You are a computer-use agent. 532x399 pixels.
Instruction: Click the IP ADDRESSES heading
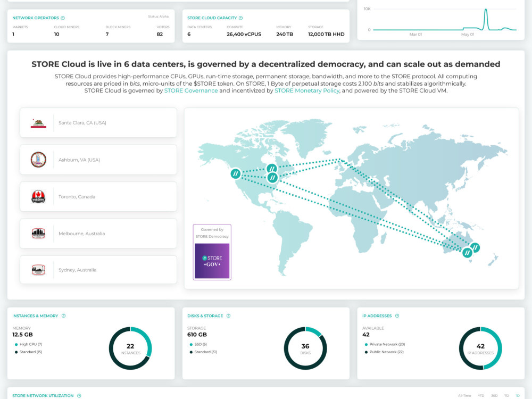click(x=377, y=316)
